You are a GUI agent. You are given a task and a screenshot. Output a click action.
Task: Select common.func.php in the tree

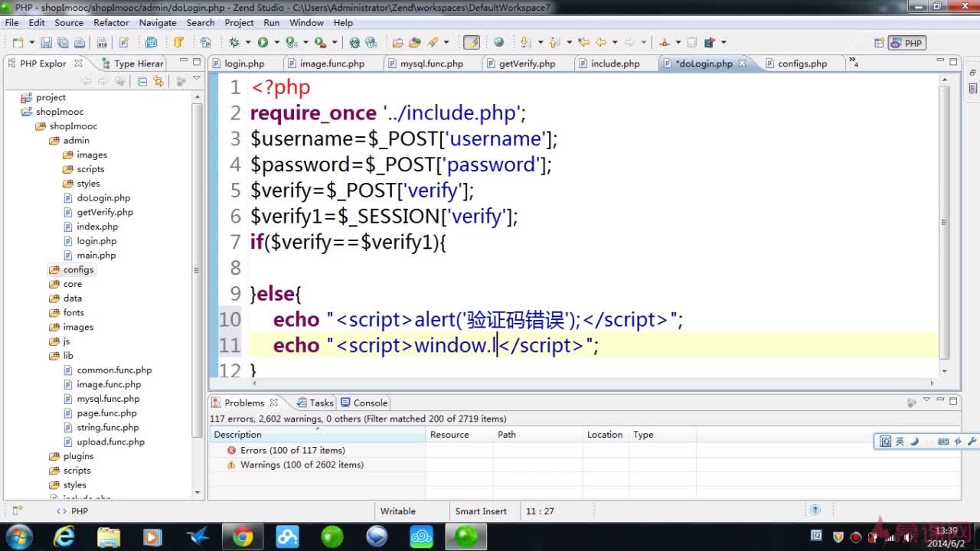[114, 370]
